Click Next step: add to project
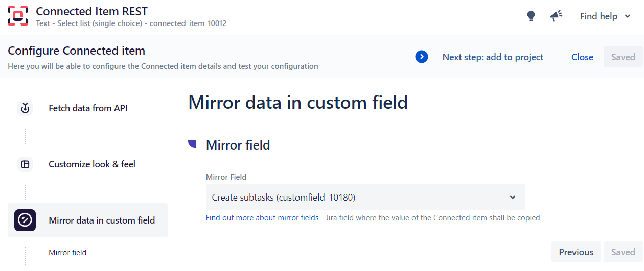644x271 pixels. point(493,57)
